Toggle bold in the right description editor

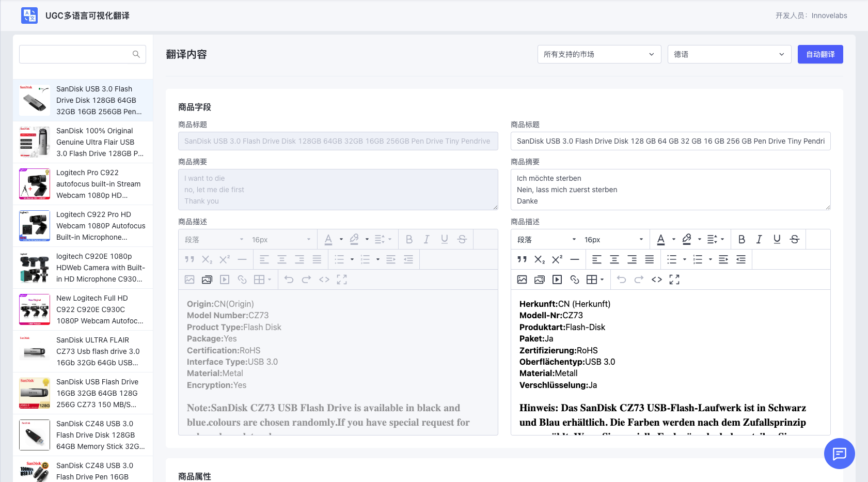tap(741, 239)
